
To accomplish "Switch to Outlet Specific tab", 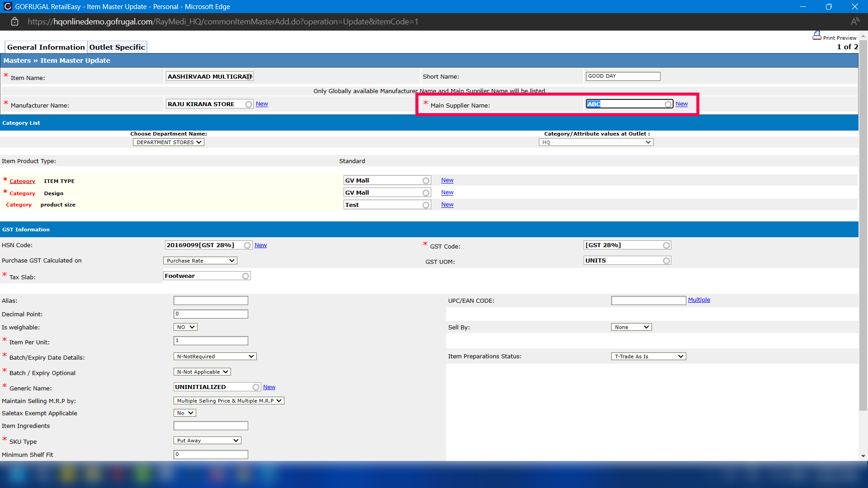I will (x=117, y=47).
